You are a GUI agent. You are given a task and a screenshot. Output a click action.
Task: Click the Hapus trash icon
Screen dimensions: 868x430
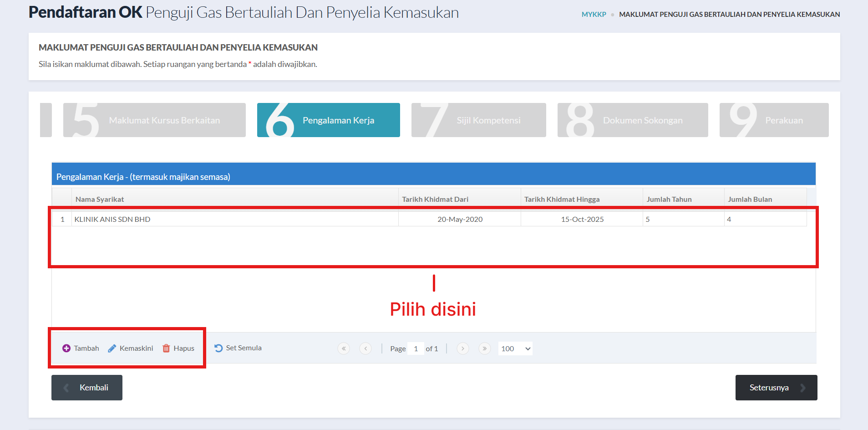tap(166, 348)
